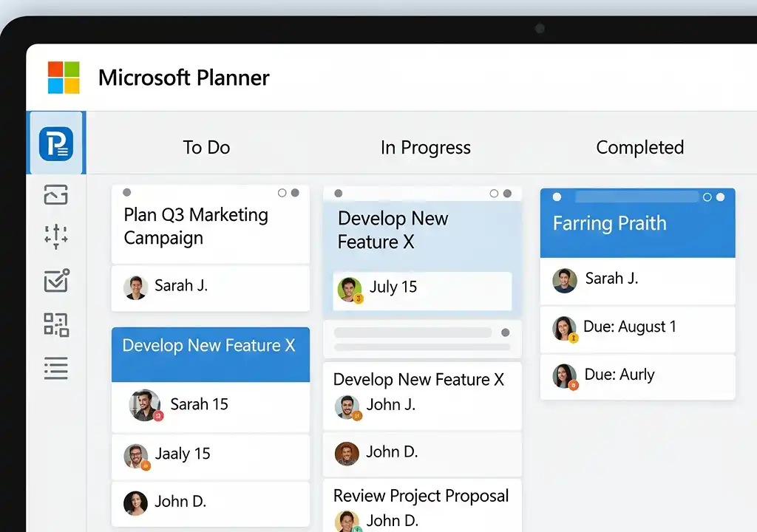Open the blue Develop New Feature X card
Image resolution: width=757 pixels, height=532 pixels.
click(x=211, y=355)
